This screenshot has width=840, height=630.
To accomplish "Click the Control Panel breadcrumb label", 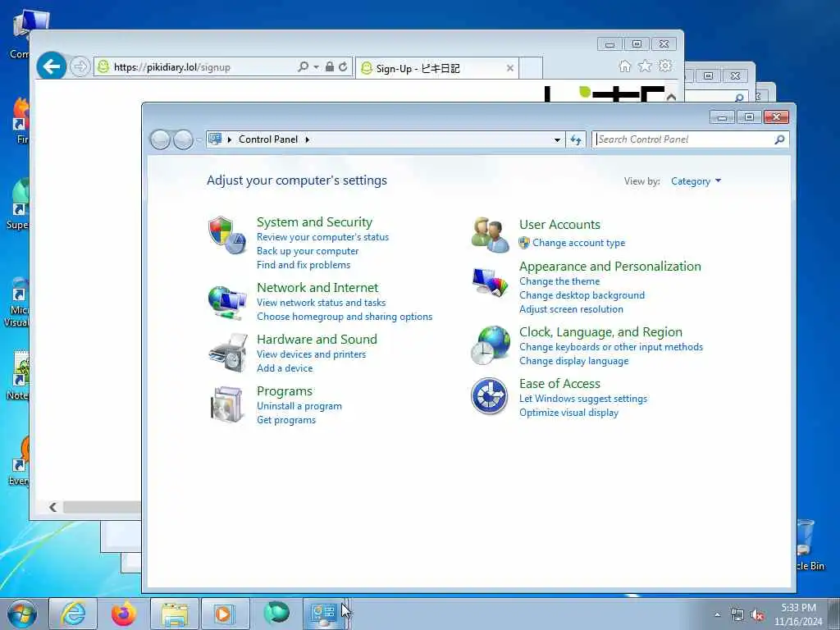I will (x=268, y=139).
